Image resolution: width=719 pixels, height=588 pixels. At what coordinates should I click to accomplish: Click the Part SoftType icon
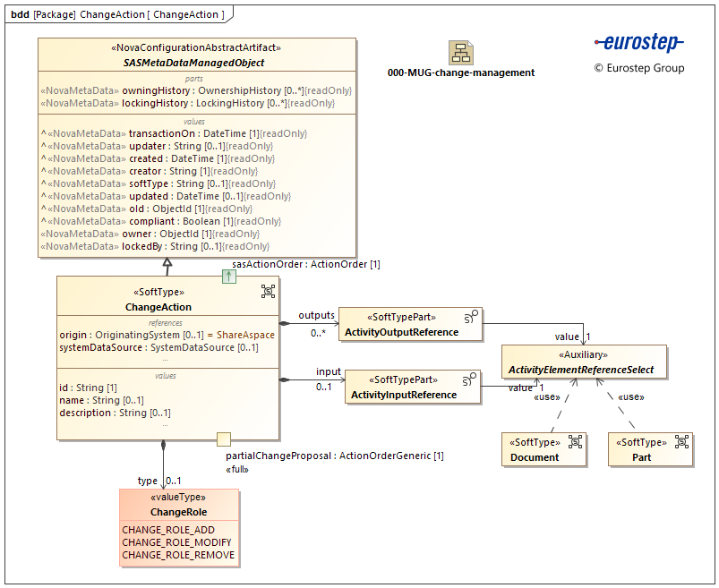point(682,442)
